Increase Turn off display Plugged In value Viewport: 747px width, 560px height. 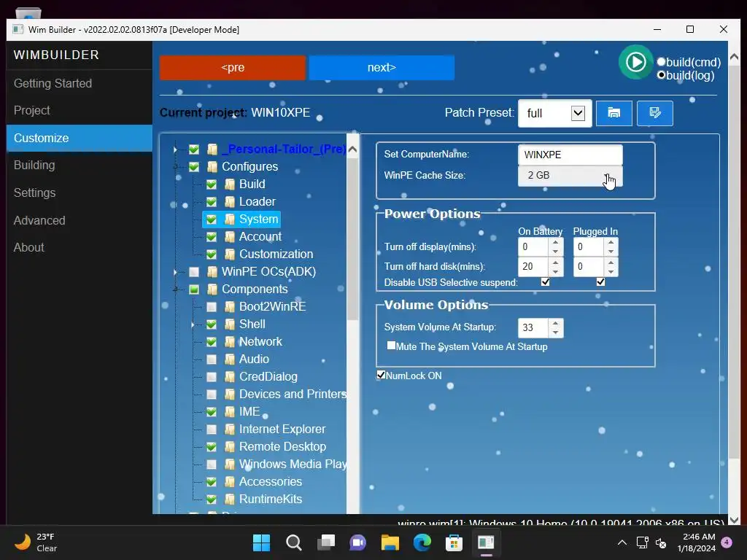611,242
